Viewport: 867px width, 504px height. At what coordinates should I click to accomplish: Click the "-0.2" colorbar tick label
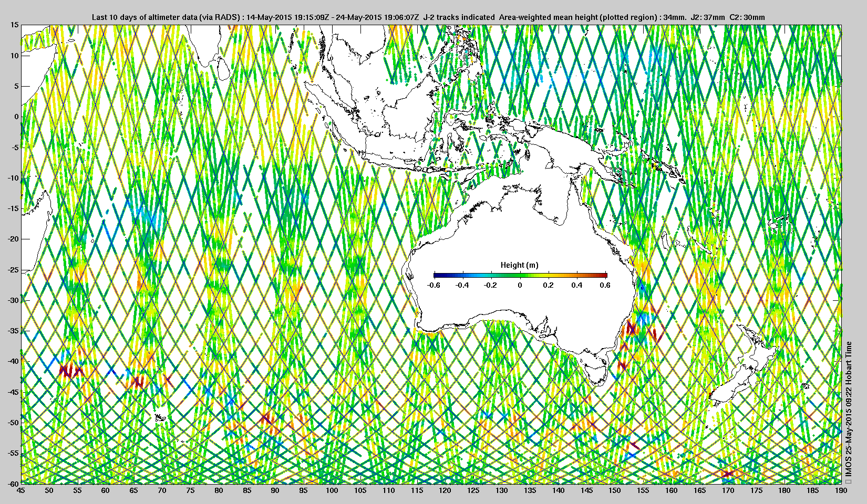click(x=491, y=285)
